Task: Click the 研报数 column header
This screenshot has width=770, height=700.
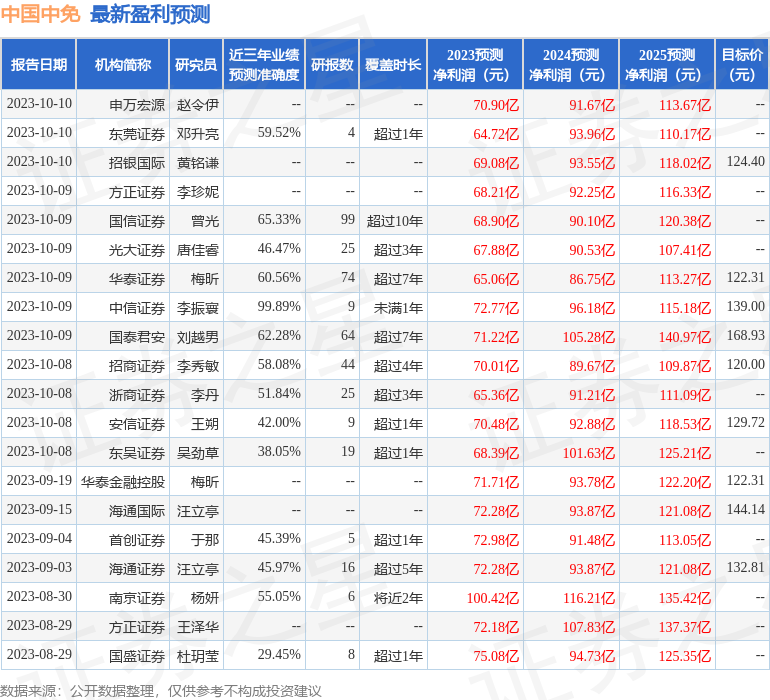Action: 332,64
